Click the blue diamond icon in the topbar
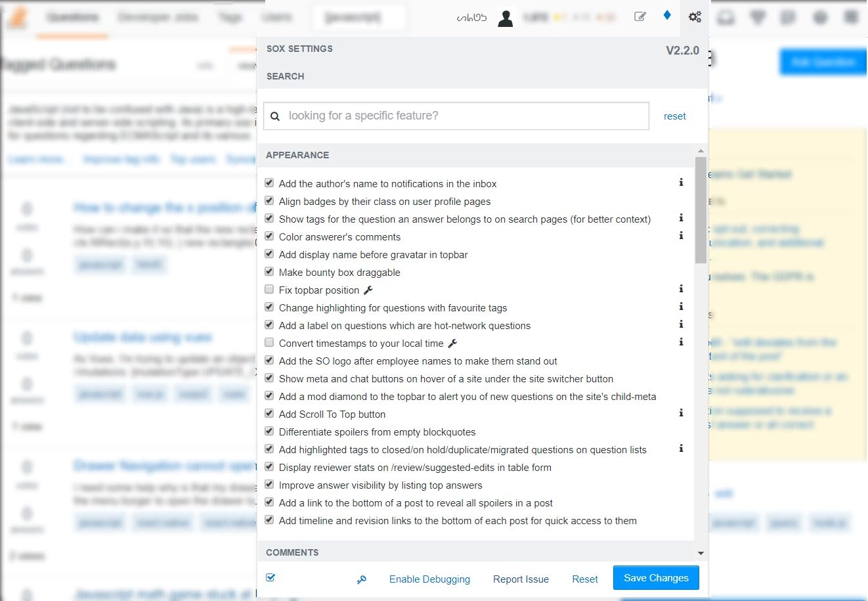This screenshot has height=601, width=868. (667, 17)
